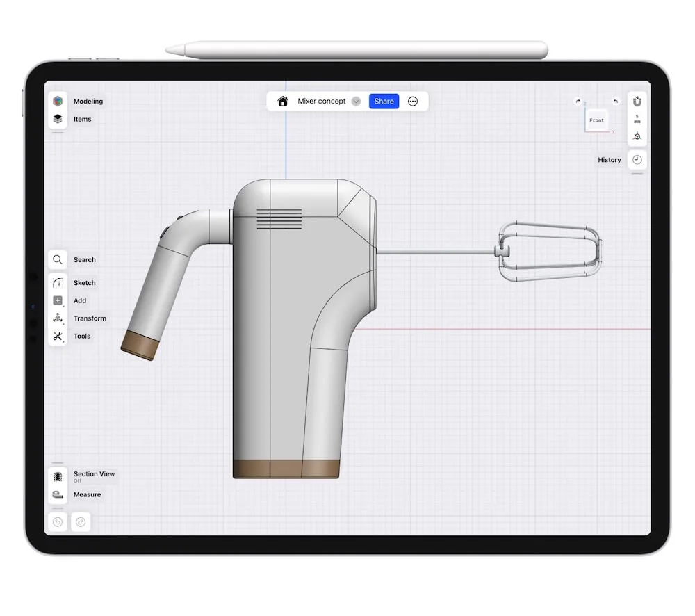The height and width of the screenshot is (616, 695).
Task: Toggle the orientation axis indicator
Action: click(x=637, y=136)
